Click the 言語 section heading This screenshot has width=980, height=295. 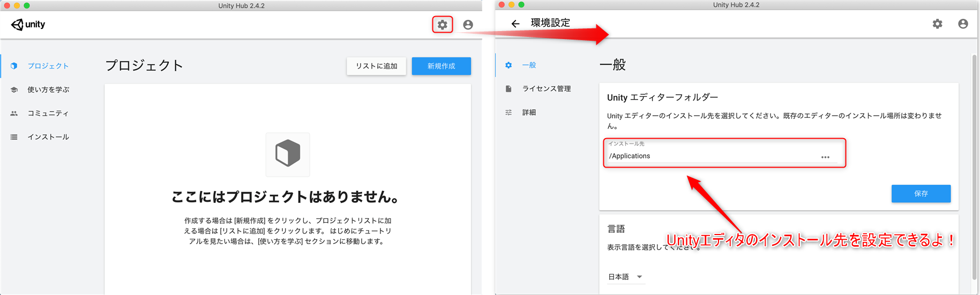pos(616,229)
